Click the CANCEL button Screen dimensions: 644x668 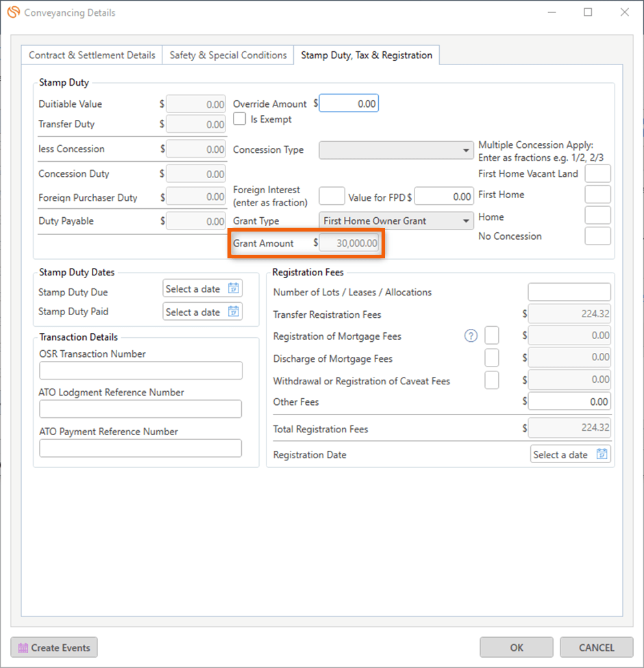click(x=596, y=647)
